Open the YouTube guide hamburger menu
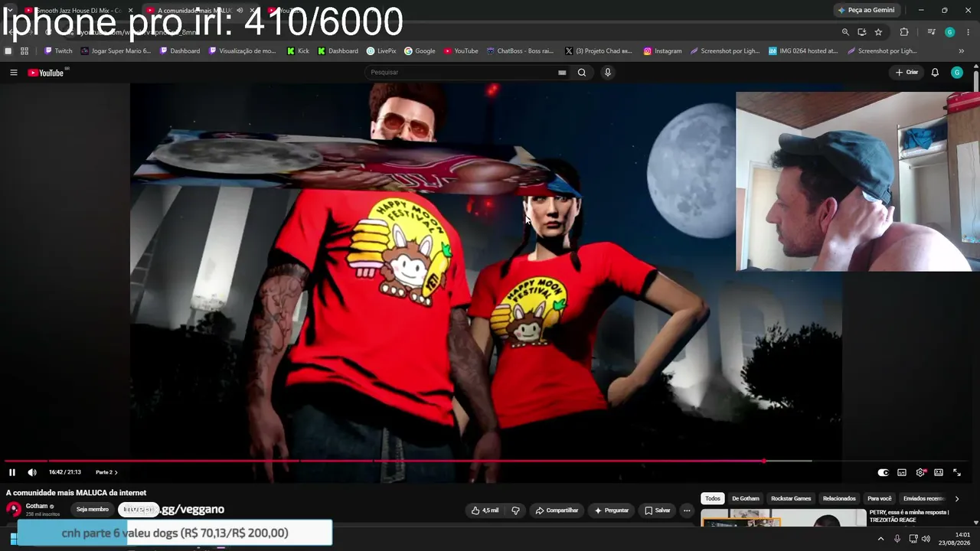The image size is (980, 551). 14,73
